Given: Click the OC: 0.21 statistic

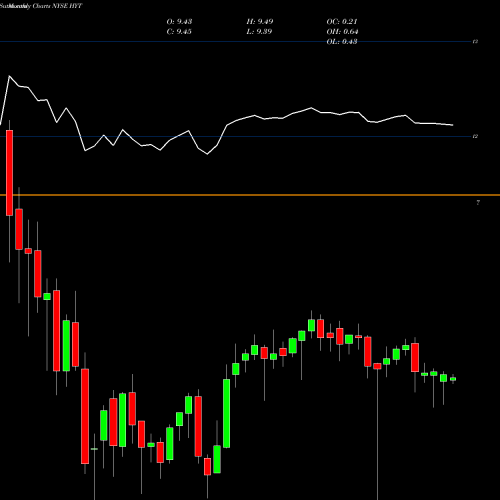Looking at the screenshot, I should (x=342, y=22).
